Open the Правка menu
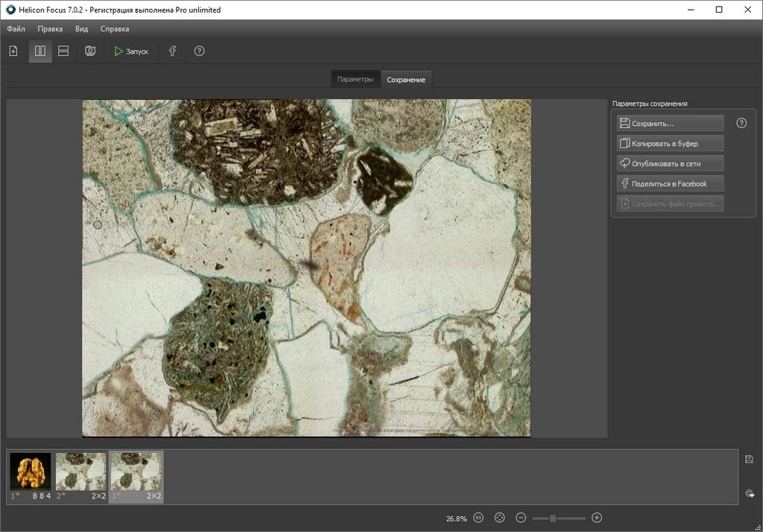Viewport: 763px width, 532px height. coord(50,29)
